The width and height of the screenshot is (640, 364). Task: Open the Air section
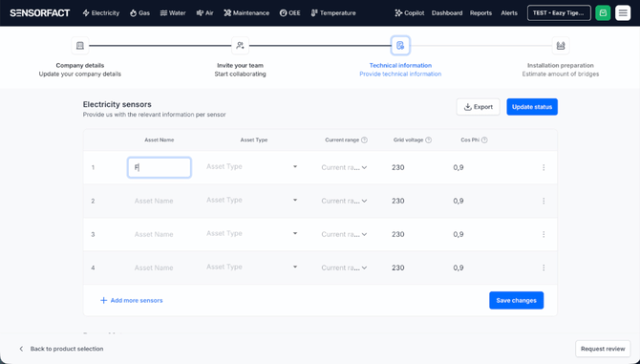coord(205,13)
